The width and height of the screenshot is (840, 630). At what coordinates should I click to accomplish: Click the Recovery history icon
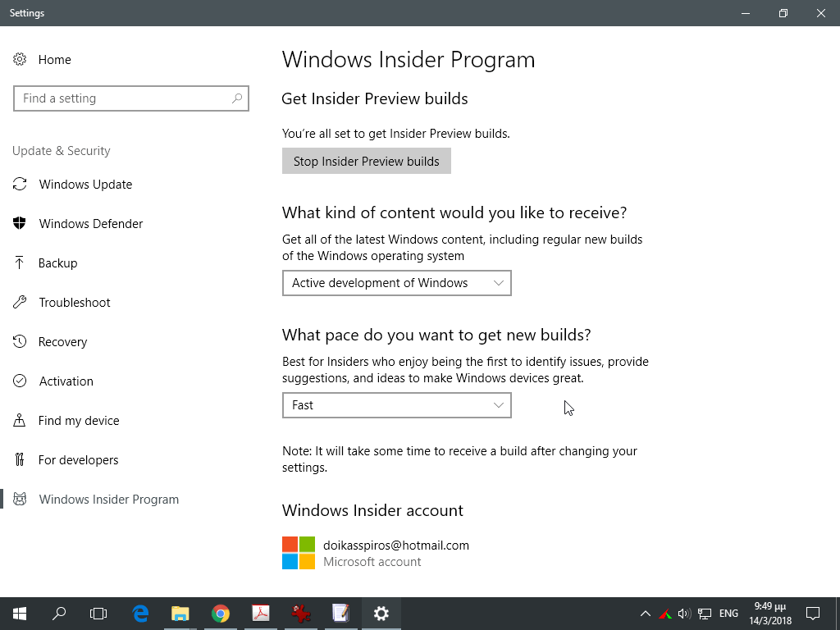point(20,342)
